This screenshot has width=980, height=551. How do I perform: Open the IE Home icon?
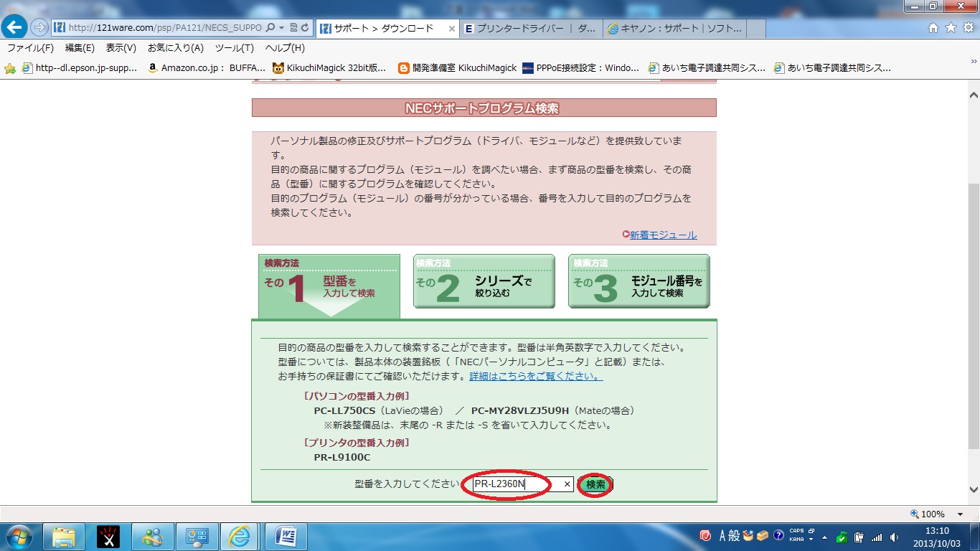[933, 28]
